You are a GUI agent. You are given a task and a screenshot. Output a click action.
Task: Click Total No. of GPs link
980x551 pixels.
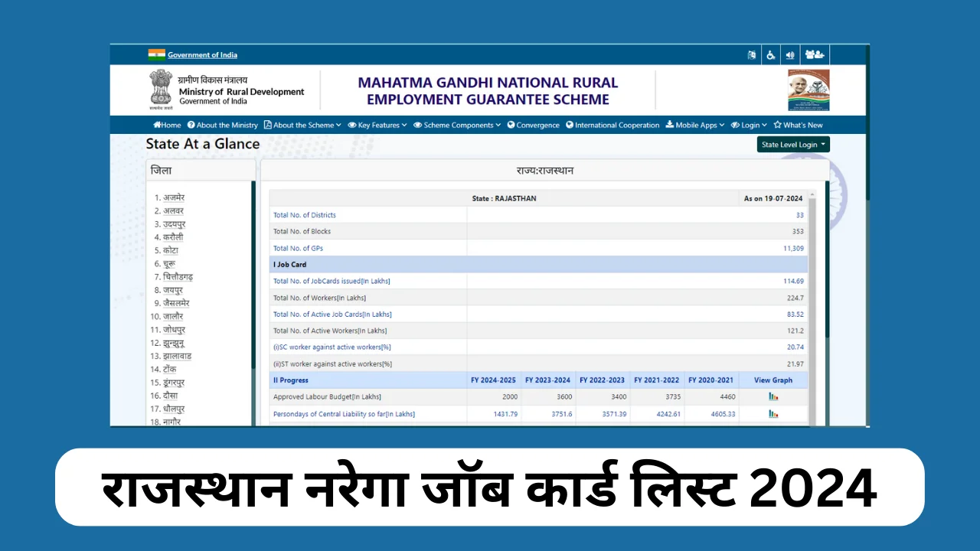(x=299, y=248)
